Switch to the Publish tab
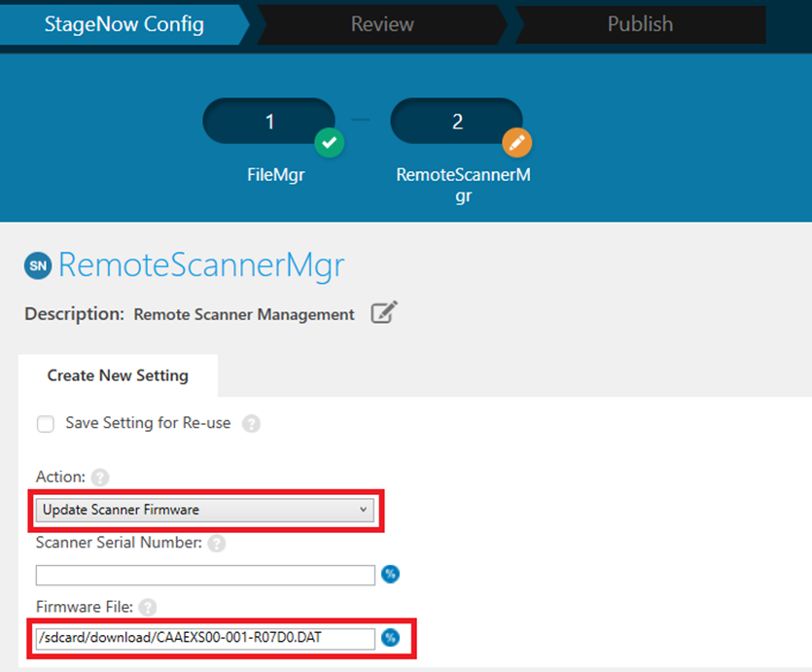812x672 pixels. tap(639, 23)
